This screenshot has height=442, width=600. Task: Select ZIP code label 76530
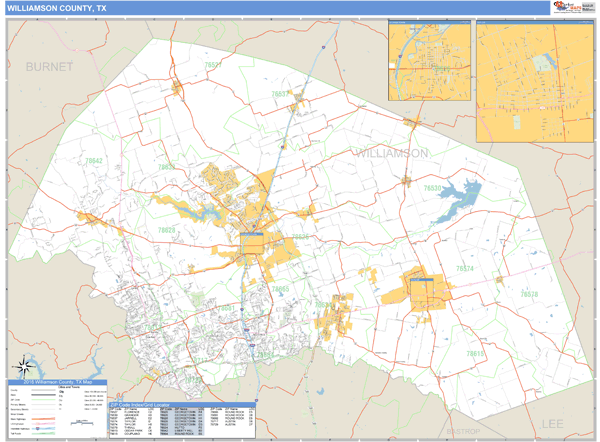(432, 188)
